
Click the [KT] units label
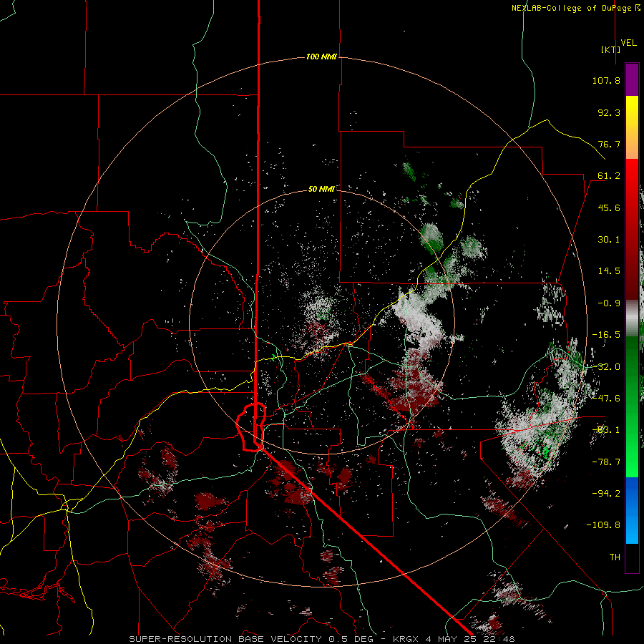click(x=611, y=49)
